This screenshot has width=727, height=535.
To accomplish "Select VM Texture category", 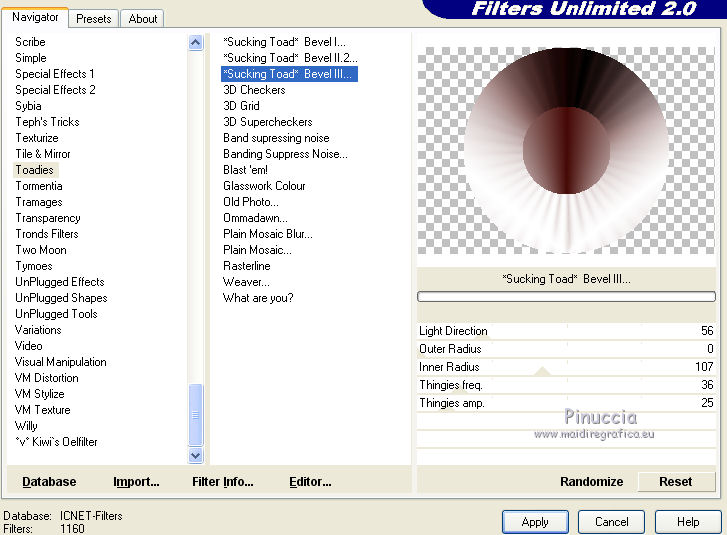I will 42,410.
